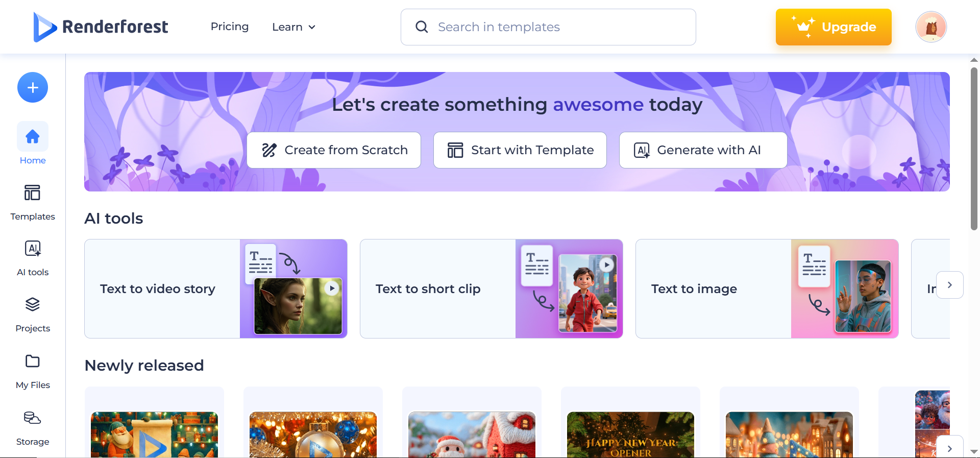
Task: Open the Home sidebar icon
Action: tap(33, 137)
